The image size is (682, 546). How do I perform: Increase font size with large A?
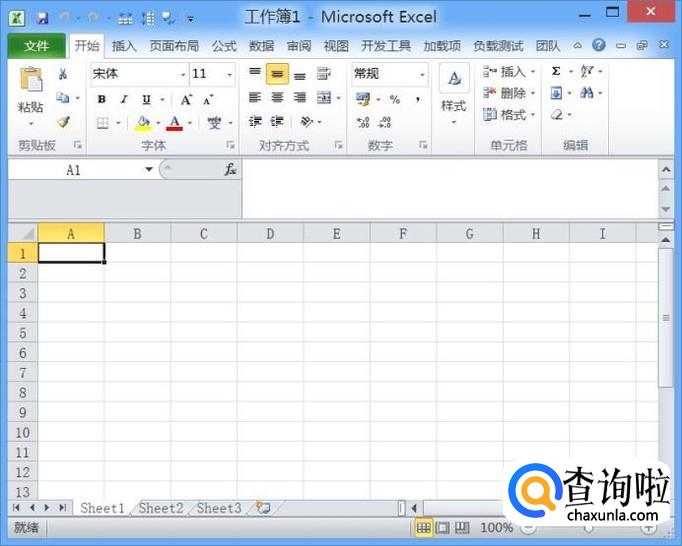[186, 100]
